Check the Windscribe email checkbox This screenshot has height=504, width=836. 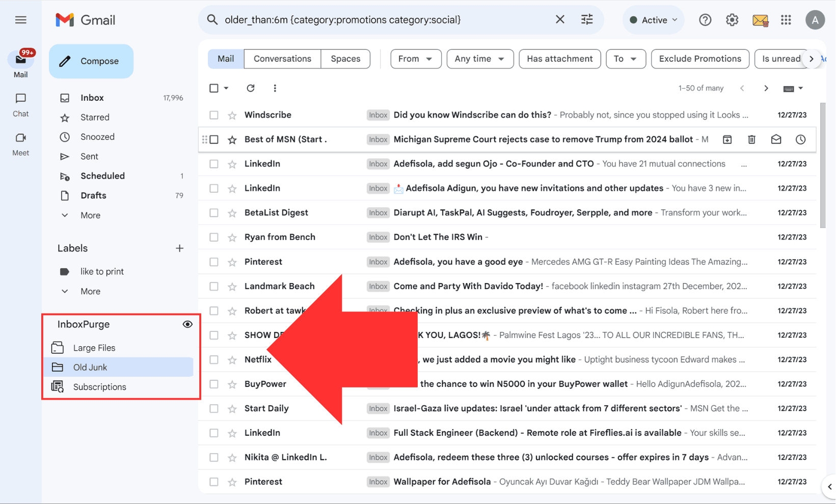(213, 115)
